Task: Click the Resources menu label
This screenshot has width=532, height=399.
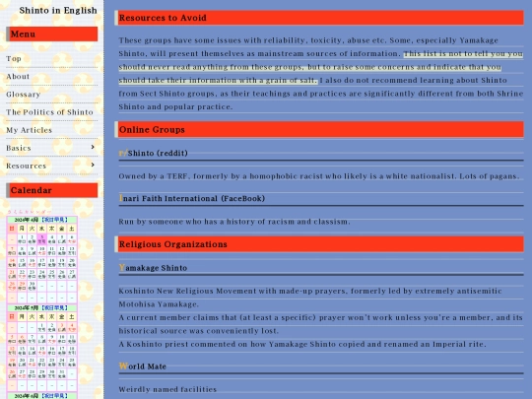Action: point(27,166)
